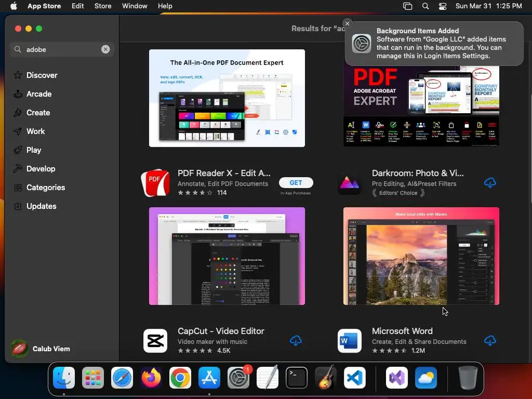Open the Edit menu

pos(78,6)
